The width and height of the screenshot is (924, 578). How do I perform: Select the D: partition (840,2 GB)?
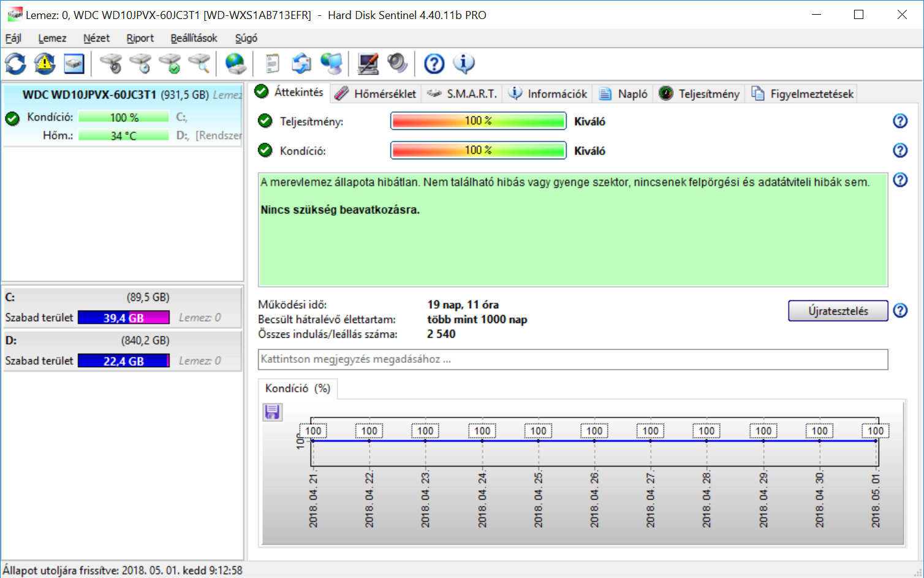tap(123, 351)
